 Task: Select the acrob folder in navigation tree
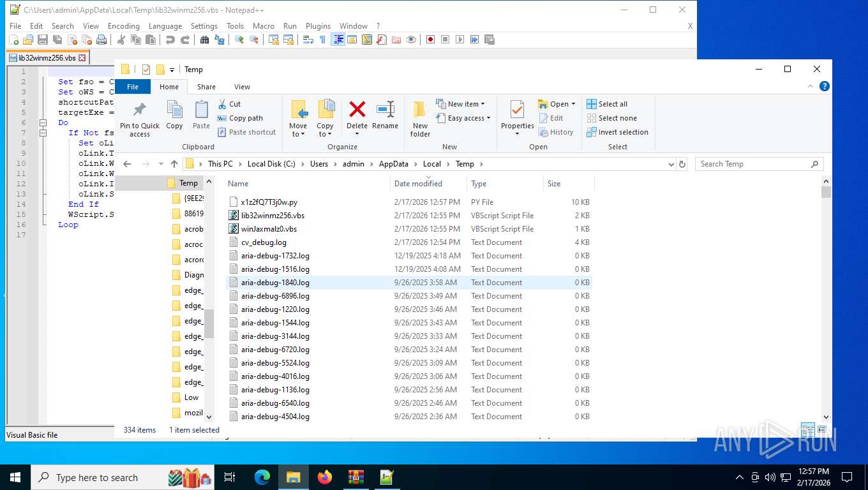point(193,229)
